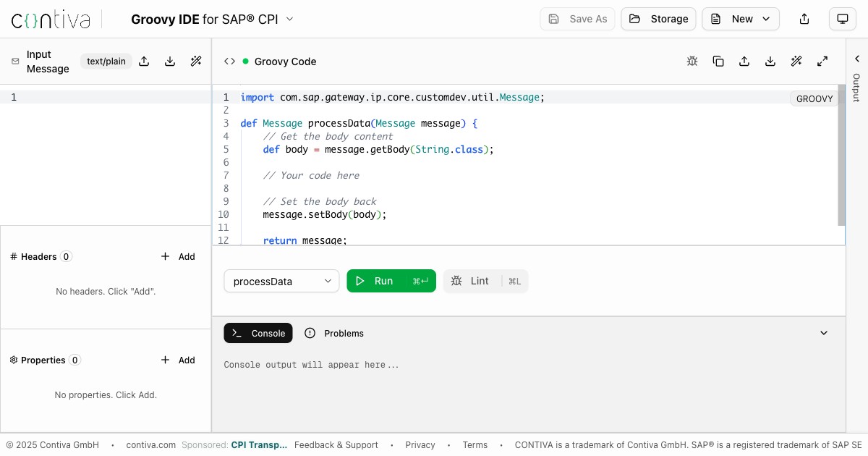Download the Groovy code

tap(770, 62)
